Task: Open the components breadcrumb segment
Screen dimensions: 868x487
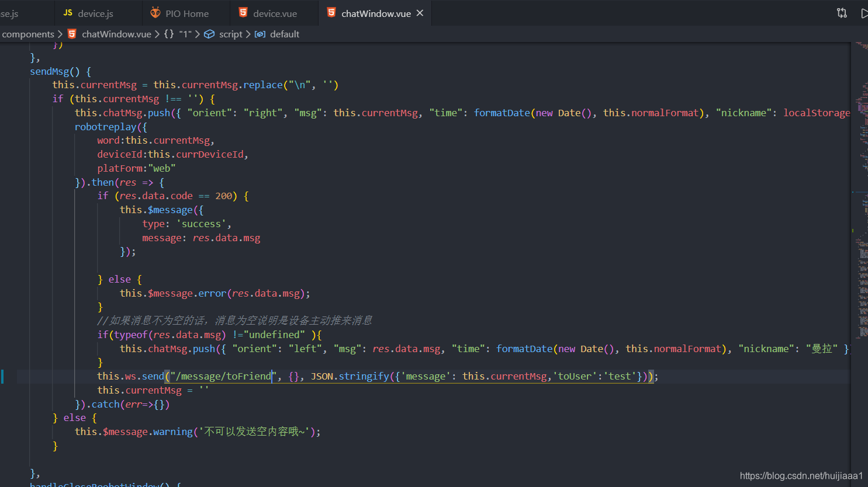Action: tap(28, 34)
